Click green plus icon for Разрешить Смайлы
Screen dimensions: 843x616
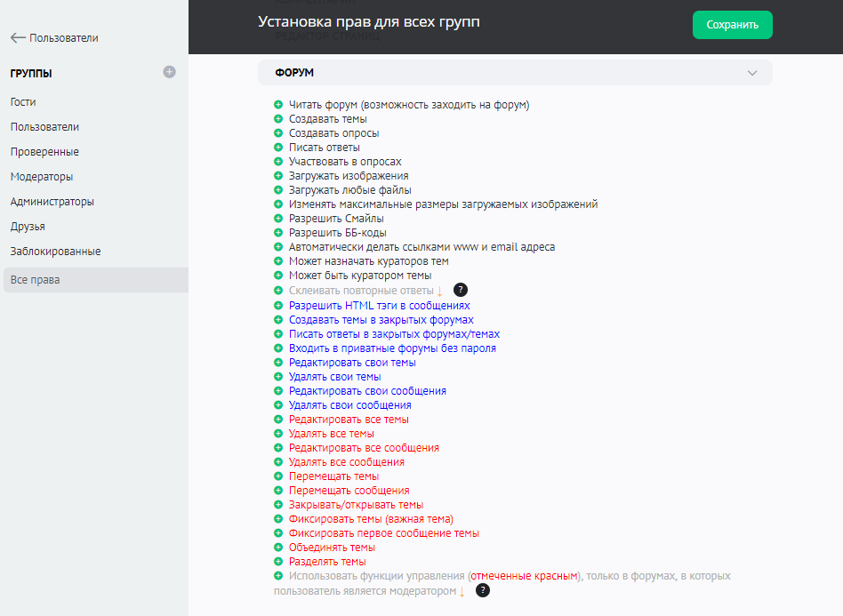click(278, 219)
